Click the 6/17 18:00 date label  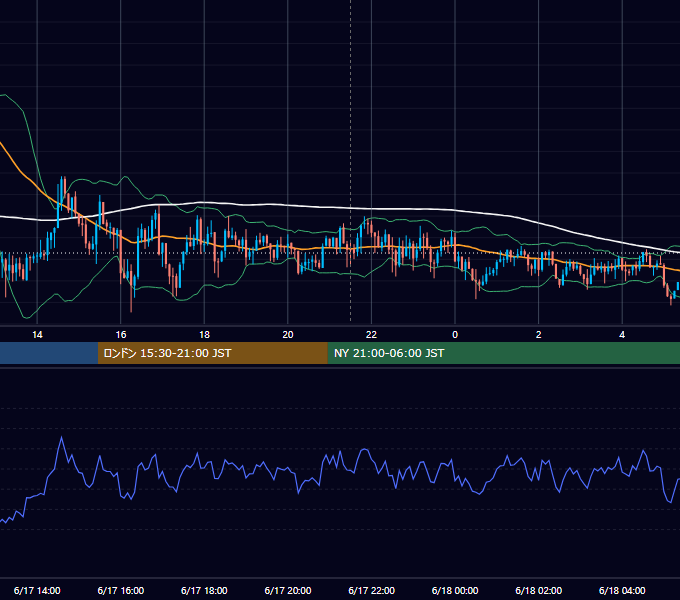coord(204,590)
